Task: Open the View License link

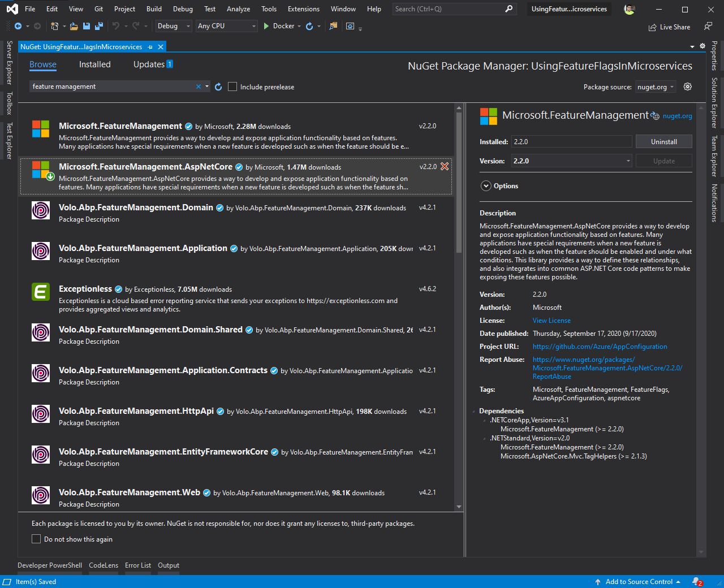Action: click(x=551, y=321)
